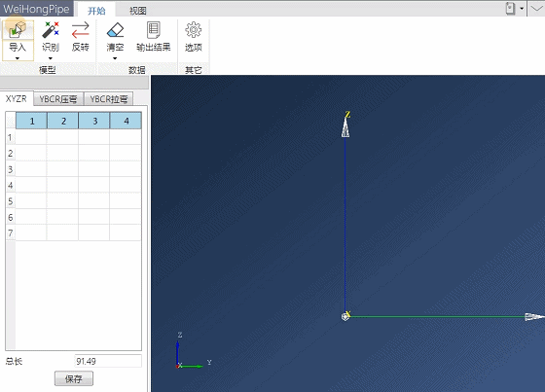The height and width of the screenshot is (392, 545).
Task: Open 输出结果 output results icon
Action: [154, 30]
